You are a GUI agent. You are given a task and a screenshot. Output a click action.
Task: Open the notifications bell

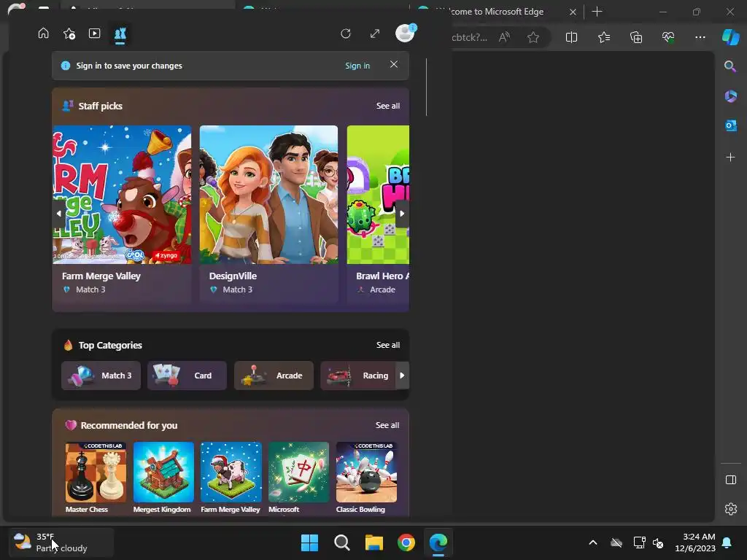click(727, 542)
